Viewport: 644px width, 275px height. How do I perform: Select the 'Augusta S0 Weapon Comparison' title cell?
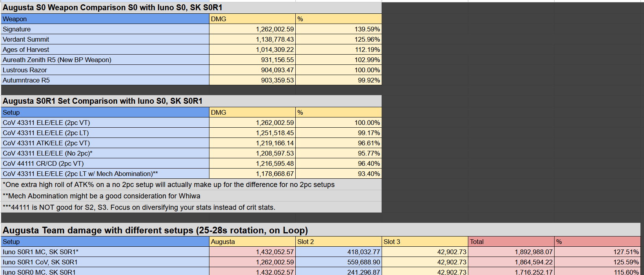tap(191, 7)
